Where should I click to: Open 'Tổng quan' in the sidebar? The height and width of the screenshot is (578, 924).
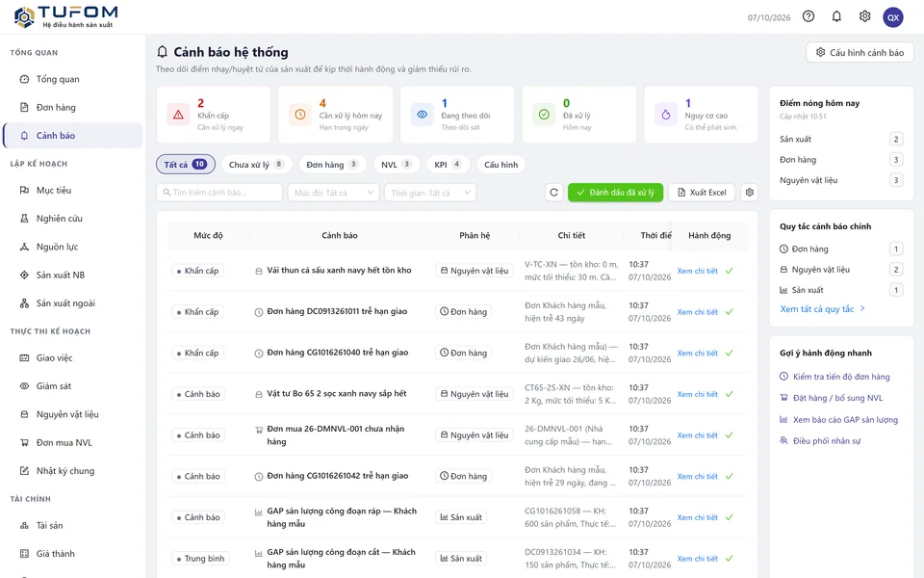pyautogui.click(x=73, y=79)
